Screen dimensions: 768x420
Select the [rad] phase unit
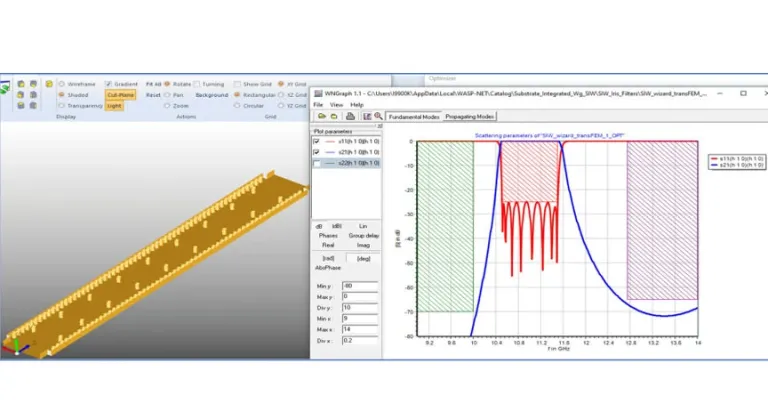click(328, 258)
